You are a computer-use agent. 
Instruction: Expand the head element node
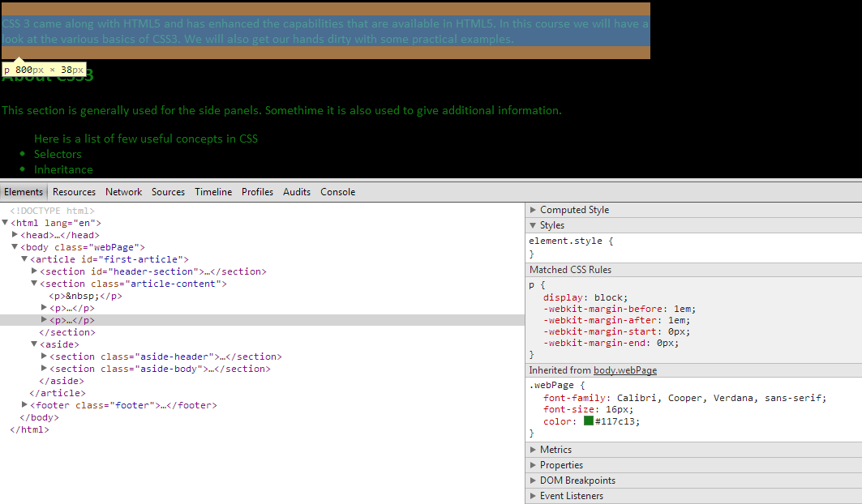point(15,234)
